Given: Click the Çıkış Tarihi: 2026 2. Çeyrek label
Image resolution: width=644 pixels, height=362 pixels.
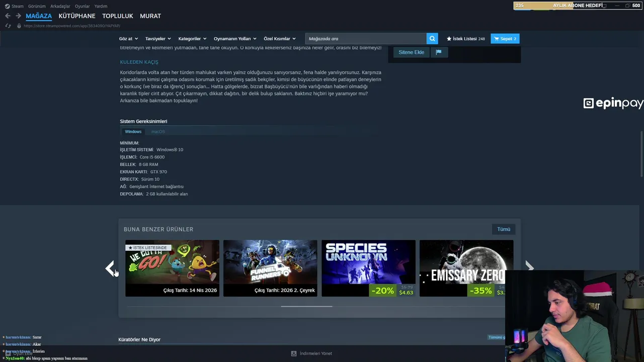Looking at the screenshot, I should [285, 290].
